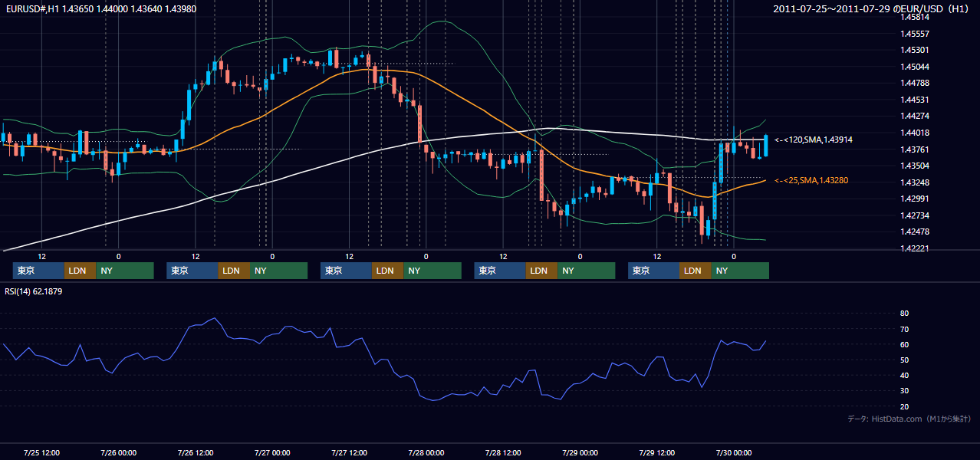Click price level 1.45044 on axis
The width and height of the screenshot is (980, 460).
[914, 67]
